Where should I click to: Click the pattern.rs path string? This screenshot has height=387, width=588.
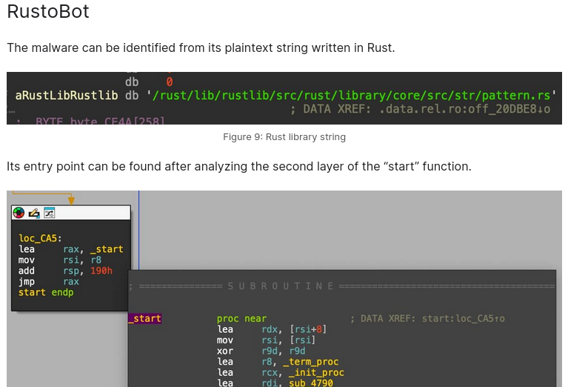coord(352,96)
